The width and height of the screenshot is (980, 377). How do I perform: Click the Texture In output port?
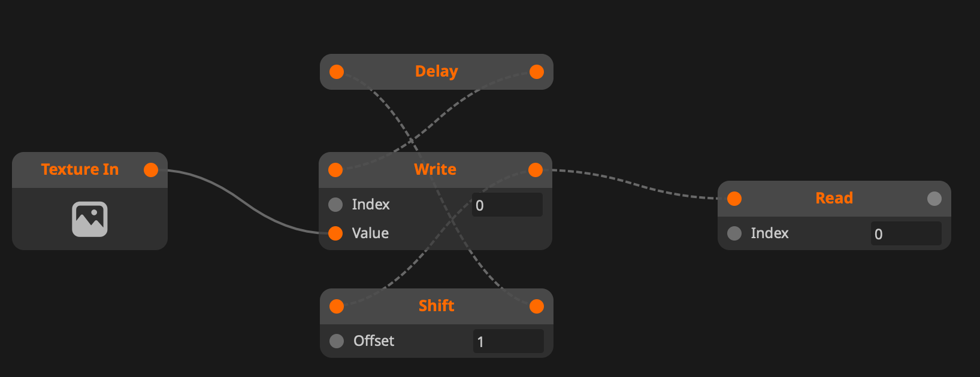tap(151, 170)
